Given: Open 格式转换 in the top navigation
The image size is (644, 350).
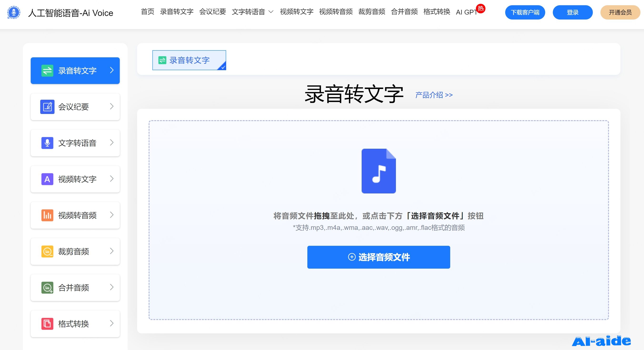Looking at the screenshot, I should pyautogui.click(x=437, y=12).
